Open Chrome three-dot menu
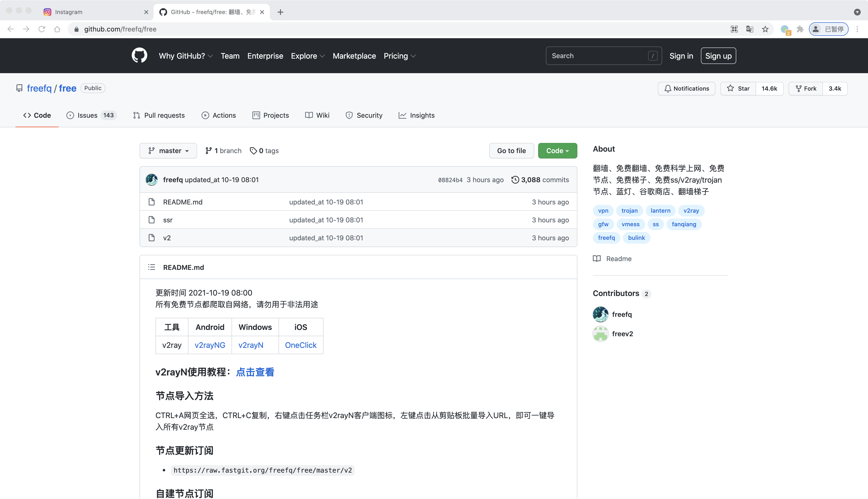 tap(857, 29)
